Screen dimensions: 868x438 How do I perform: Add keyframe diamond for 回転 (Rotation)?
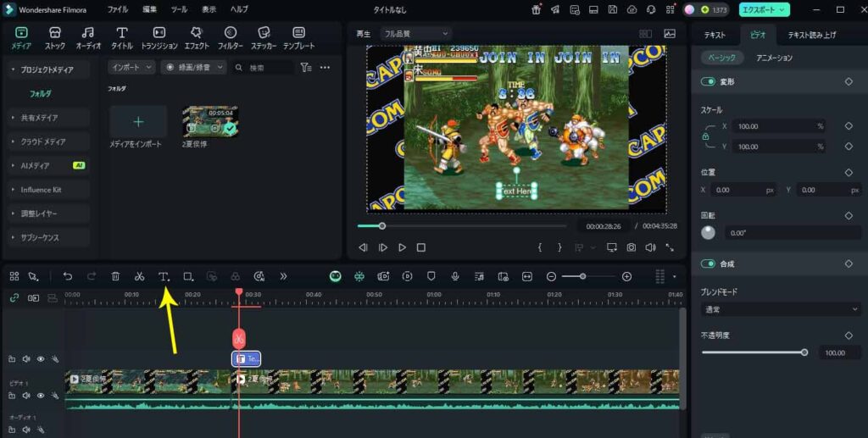[849, 216]
